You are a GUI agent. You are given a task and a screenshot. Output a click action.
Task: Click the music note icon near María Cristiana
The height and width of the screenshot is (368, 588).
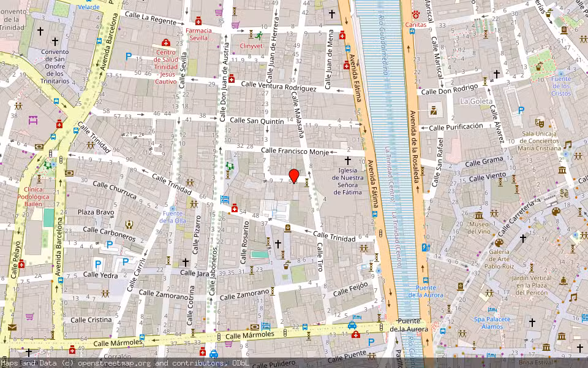pyautogui.click(x=567, y=145)
